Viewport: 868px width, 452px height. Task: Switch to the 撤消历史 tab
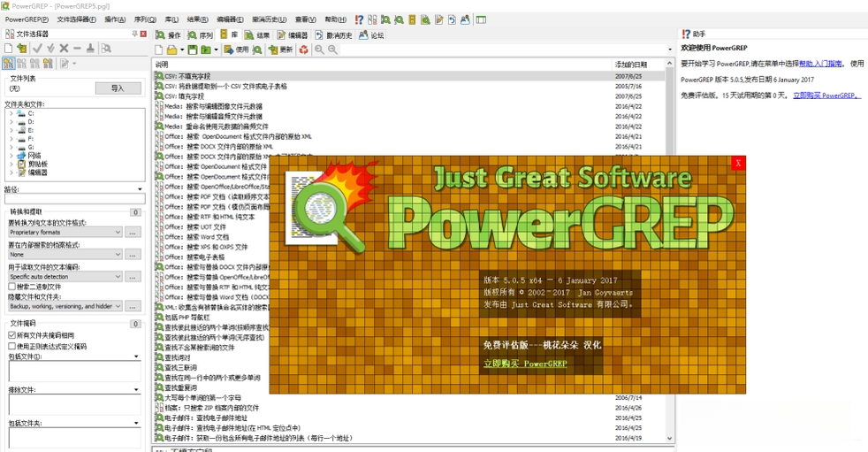(334, 34)
